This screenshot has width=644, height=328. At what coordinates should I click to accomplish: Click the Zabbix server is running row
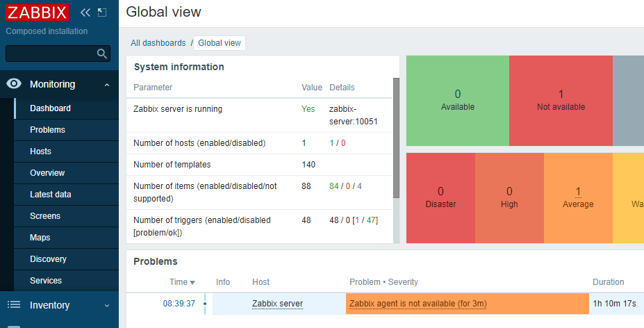point(260,115)
